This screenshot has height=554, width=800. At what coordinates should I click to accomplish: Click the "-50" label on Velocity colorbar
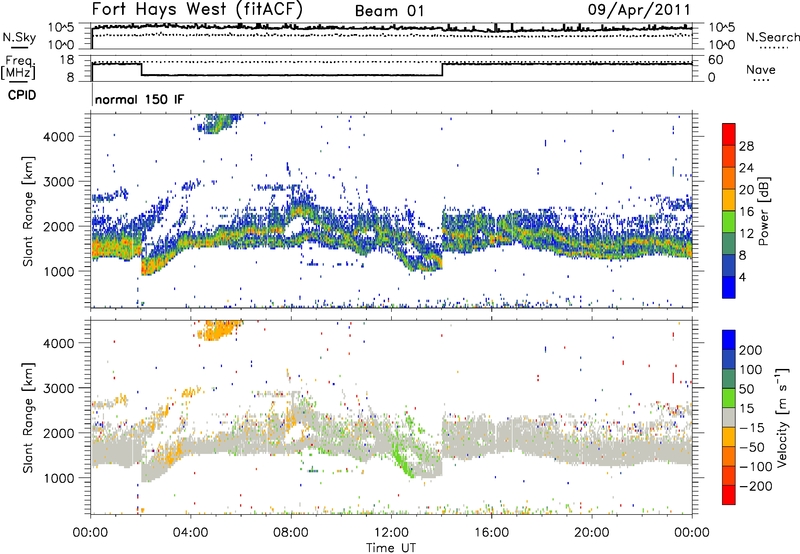[752, 447]
